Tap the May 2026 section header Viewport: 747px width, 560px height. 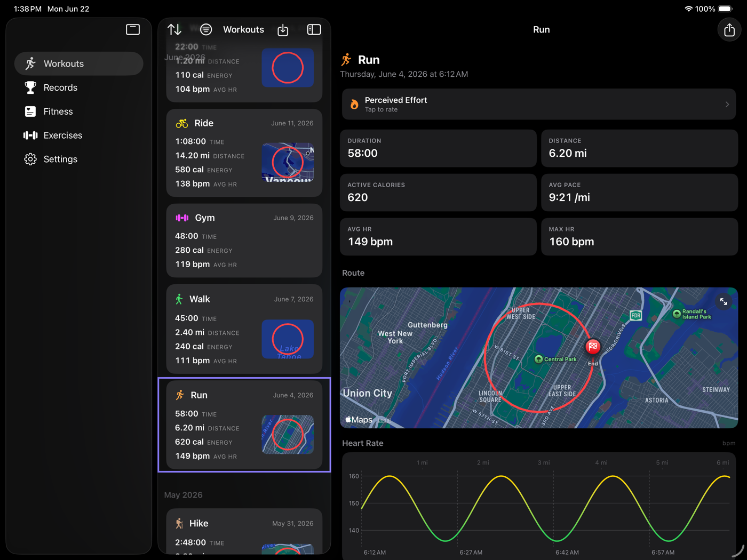point(184,495)
